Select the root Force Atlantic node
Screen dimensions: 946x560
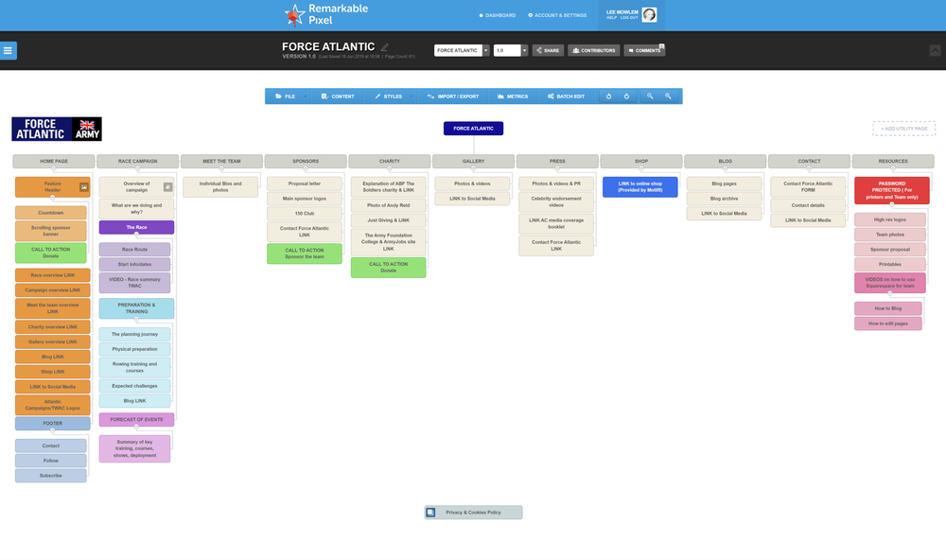click(x=474, y=129)
